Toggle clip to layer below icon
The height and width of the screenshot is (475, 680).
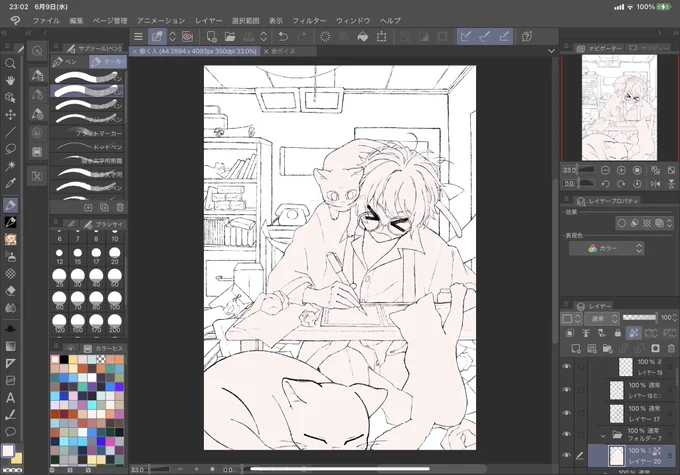570,333
